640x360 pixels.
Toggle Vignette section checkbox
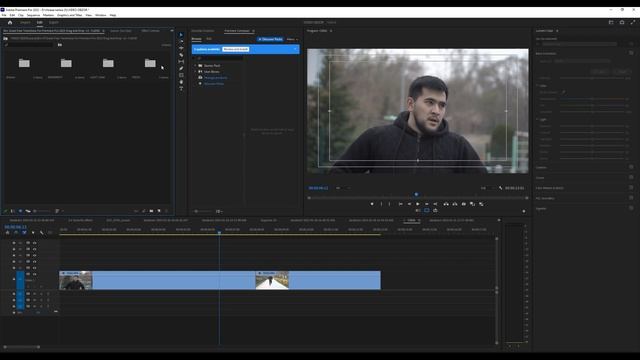pos(631,208)
